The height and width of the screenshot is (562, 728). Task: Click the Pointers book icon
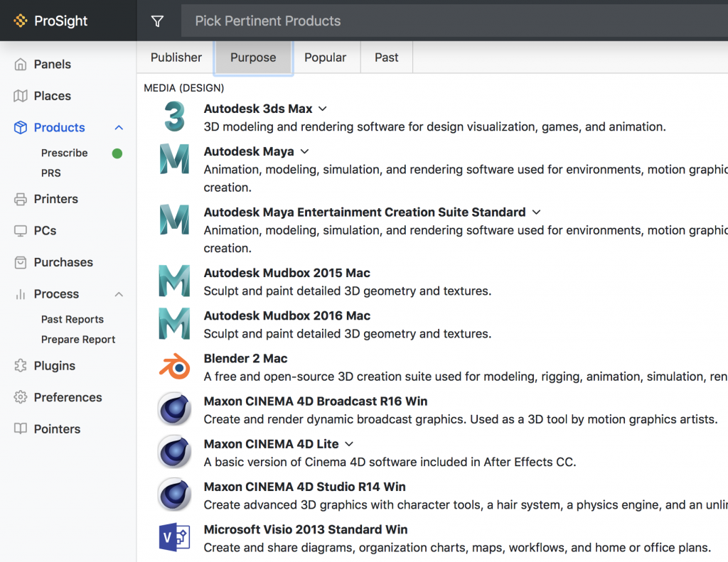tap(21, 428)
